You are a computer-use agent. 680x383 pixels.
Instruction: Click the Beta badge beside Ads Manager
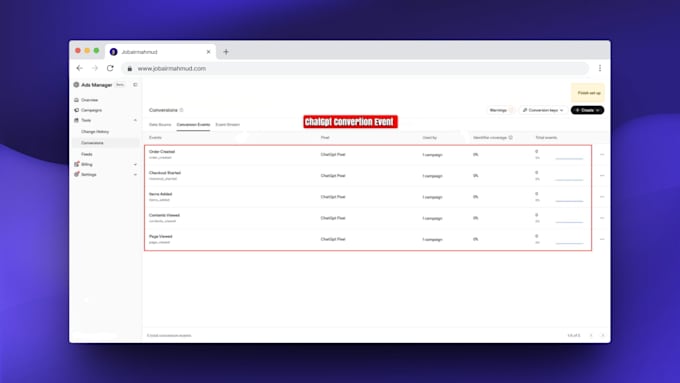[x=120, y=85]
